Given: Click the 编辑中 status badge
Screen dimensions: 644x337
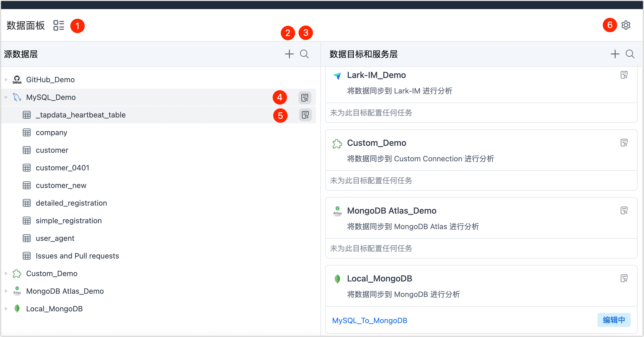Looking at the screenshot, I should pyautogui.click(x=614, y=320).
